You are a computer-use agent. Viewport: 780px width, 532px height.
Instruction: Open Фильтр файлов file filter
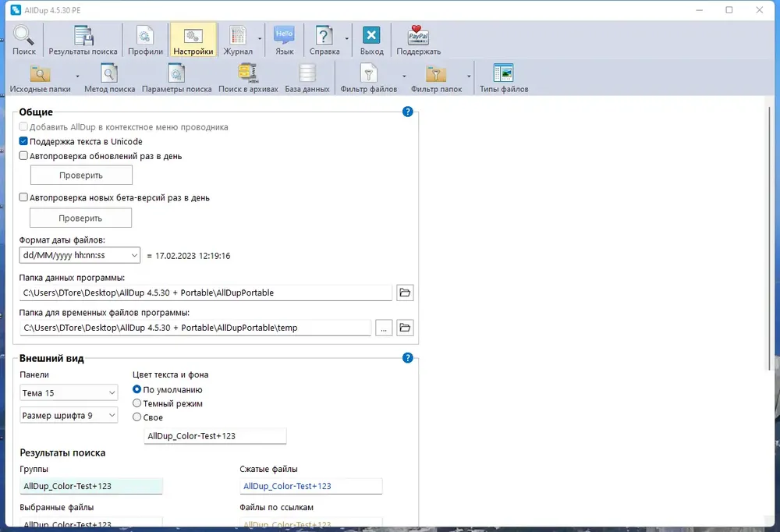pos(369,78)
